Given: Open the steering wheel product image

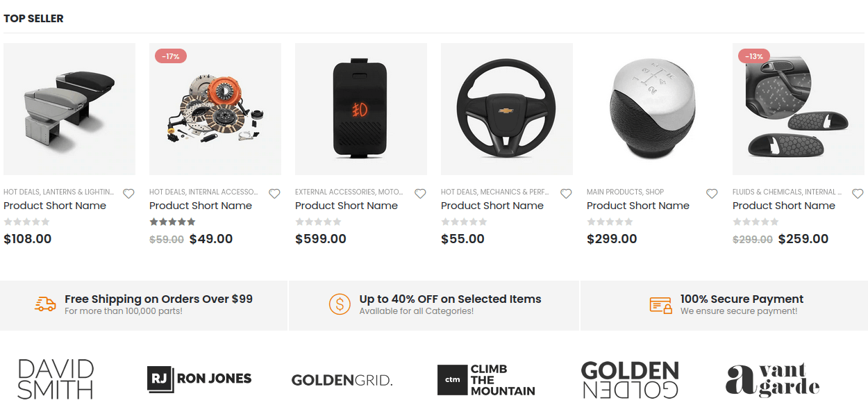Looking at the screenshot, I should point(507,109).
